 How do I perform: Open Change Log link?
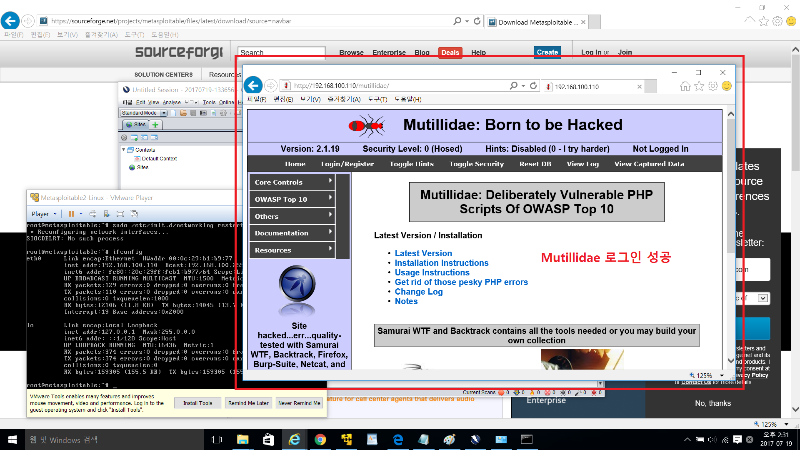click(418, 292)
